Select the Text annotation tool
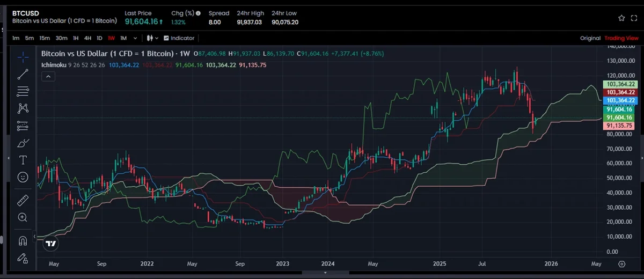The width and height of the screenshot is (644, 279). (23, 160)
